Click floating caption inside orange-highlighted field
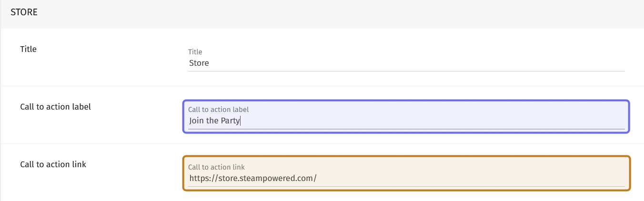This screenshot has height=201, width=644. [216, 167]
